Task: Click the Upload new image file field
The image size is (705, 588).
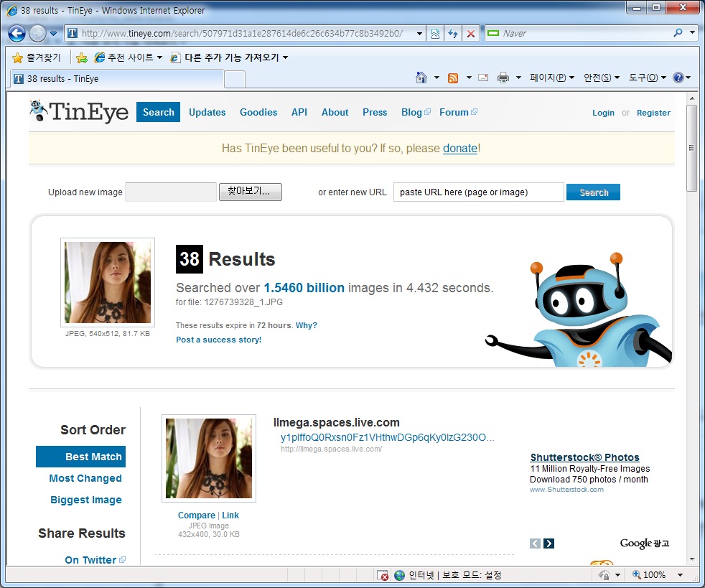Action: point(171,192)
